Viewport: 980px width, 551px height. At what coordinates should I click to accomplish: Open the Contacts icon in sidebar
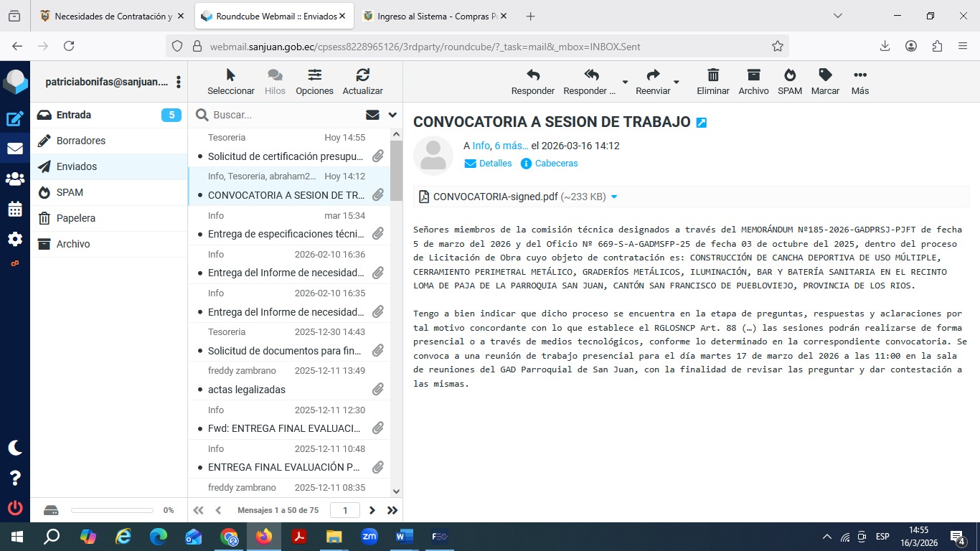pos(14,179)
